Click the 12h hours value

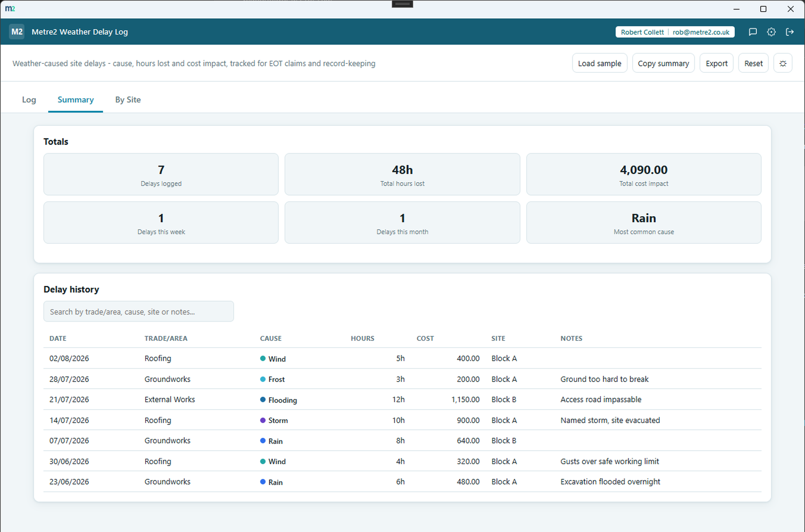click(398, 399)
